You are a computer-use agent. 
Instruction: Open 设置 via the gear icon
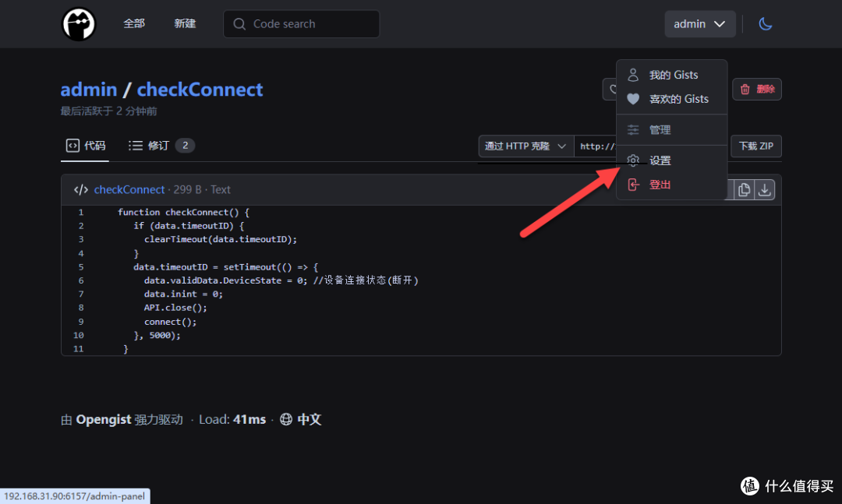coord(633,160)
